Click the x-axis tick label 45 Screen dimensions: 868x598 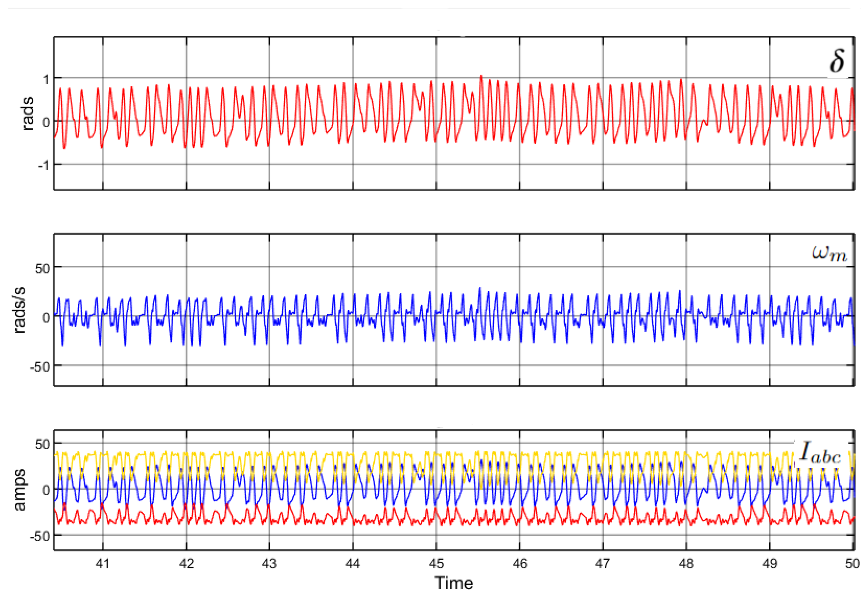click(436, 564)
